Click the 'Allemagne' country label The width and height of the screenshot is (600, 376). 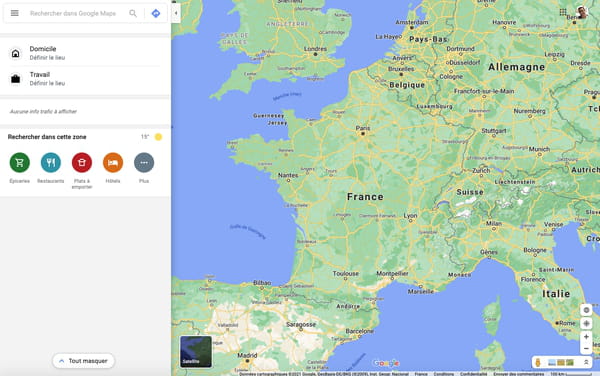(517, 67)
